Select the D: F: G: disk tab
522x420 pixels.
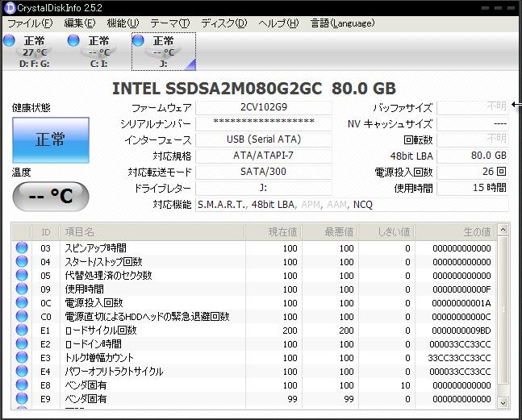(x=34, y=52)
